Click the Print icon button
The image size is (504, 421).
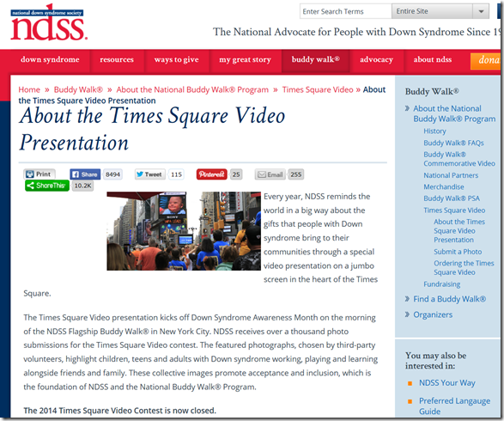(x=39, y=174)
